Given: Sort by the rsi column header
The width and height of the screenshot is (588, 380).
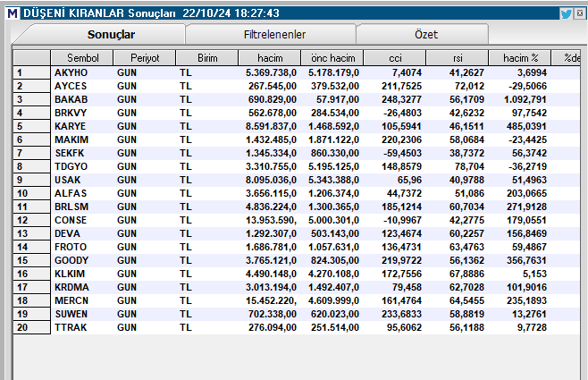Looking at the screenshot, I should tap(458, 58).
